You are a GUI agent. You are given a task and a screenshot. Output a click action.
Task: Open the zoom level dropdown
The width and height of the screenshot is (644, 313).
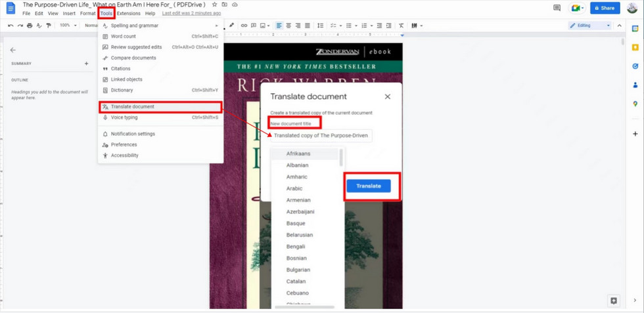point(68,26)
